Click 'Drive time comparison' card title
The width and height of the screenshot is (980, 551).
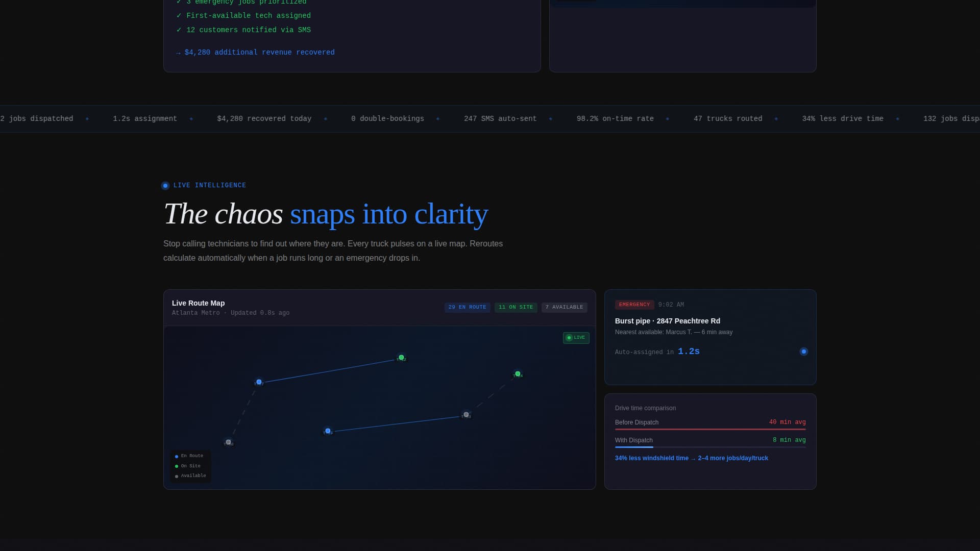645,408
